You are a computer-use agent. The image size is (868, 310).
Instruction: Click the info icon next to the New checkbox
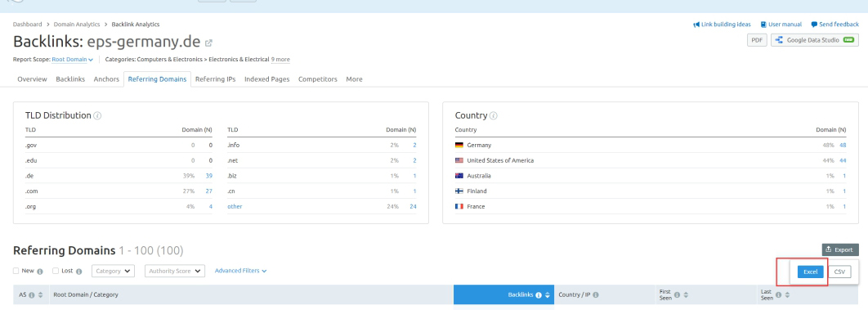(40, 272)
